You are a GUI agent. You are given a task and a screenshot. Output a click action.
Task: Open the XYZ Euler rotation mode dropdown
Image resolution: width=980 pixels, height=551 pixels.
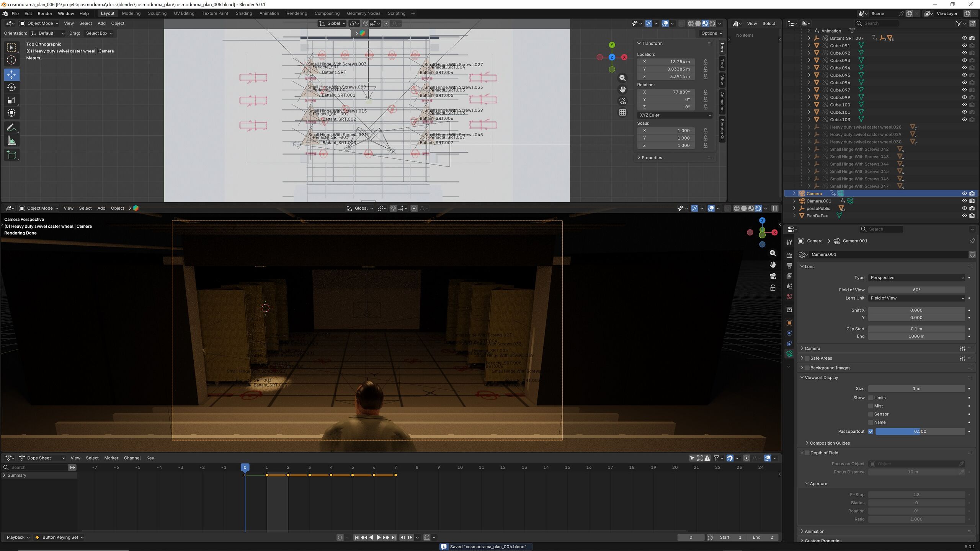coord(675,115)
